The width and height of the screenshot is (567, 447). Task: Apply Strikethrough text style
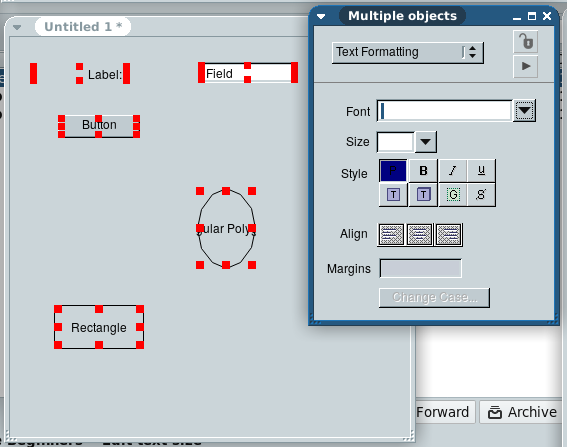click(481, 195)
